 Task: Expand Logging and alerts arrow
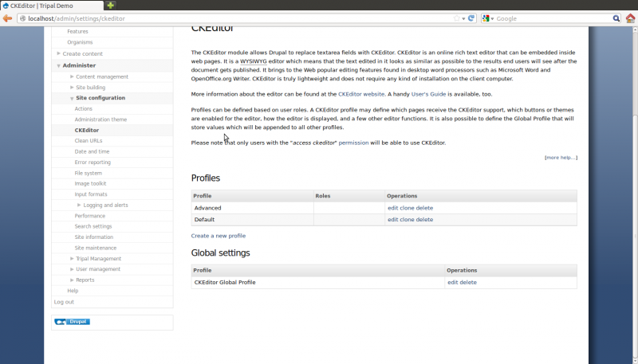(79, 205)
